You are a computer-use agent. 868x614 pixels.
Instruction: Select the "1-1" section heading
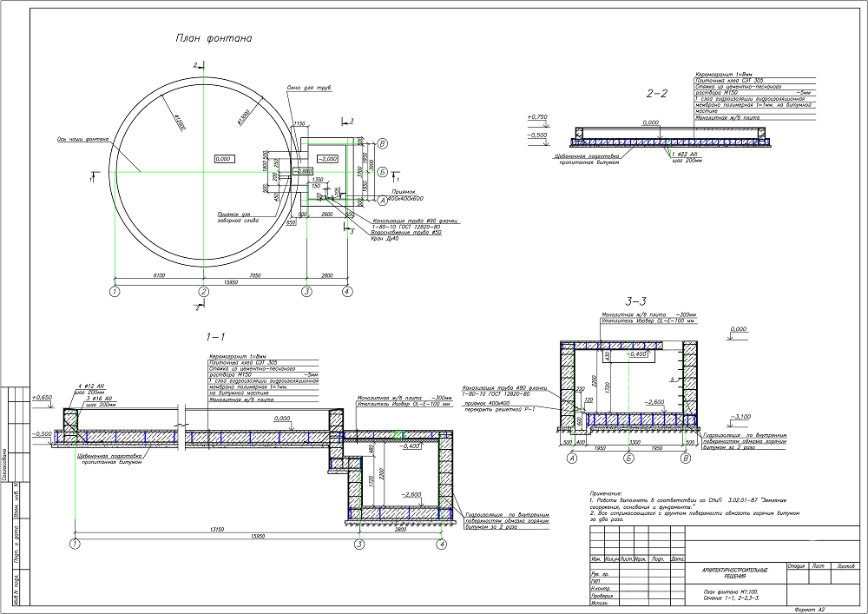(215, 337)
